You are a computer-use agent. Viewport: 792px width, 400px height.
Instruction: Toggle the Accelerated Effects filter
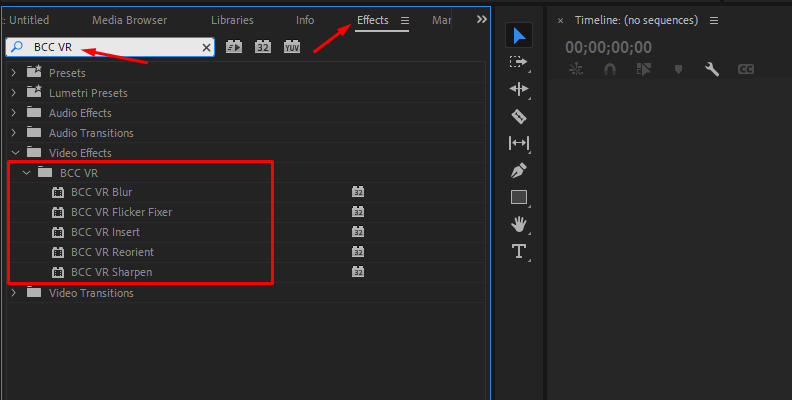pos(235,47)
